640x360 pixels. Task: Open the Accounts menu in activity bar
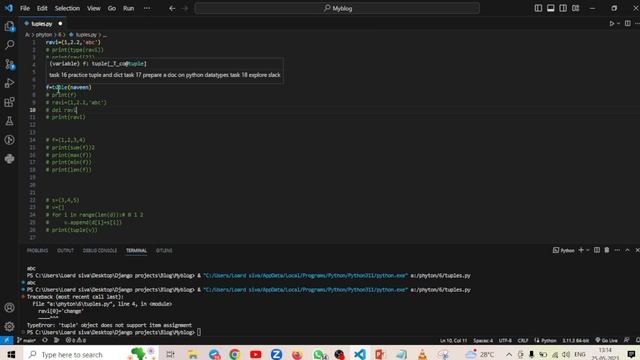pos(9,307)
